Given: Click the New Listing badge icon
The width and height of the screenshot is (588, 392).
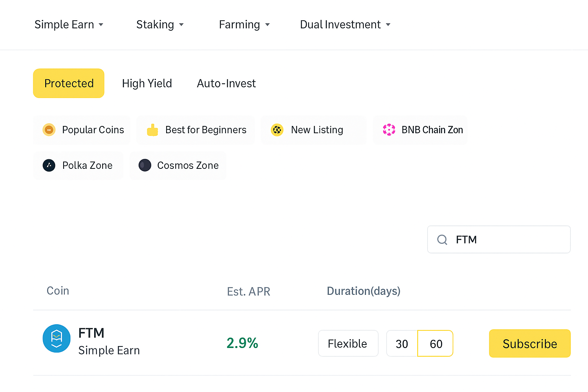Looking at the screenshot, I should (x=277, y=130).
